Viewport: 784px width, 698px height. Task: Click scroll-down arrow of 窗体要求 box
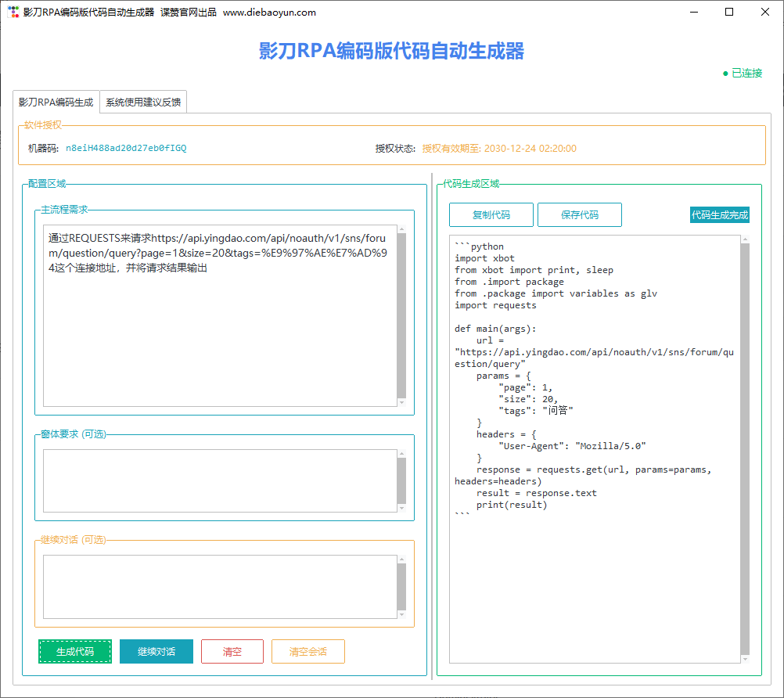pos(401,508)
